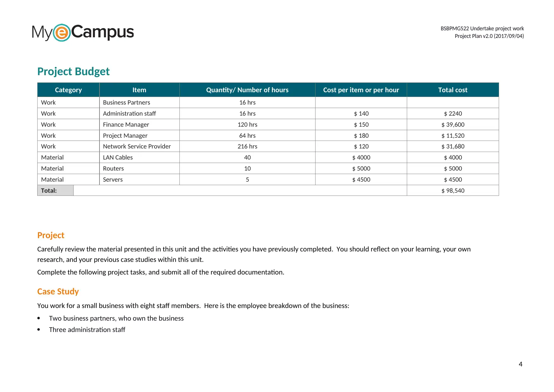
Task: Select the 'LAN Cables' cell
Action: coord(139,157)
